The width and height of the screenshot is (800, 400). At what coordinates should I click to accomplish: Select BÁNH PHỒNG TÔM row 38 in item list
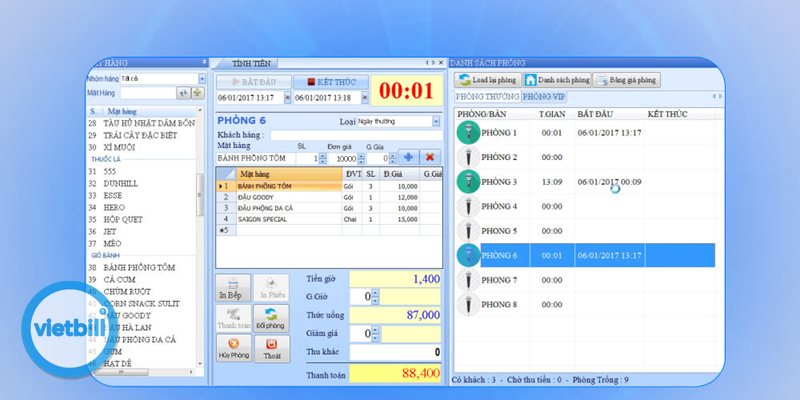(x=139, y=267)
